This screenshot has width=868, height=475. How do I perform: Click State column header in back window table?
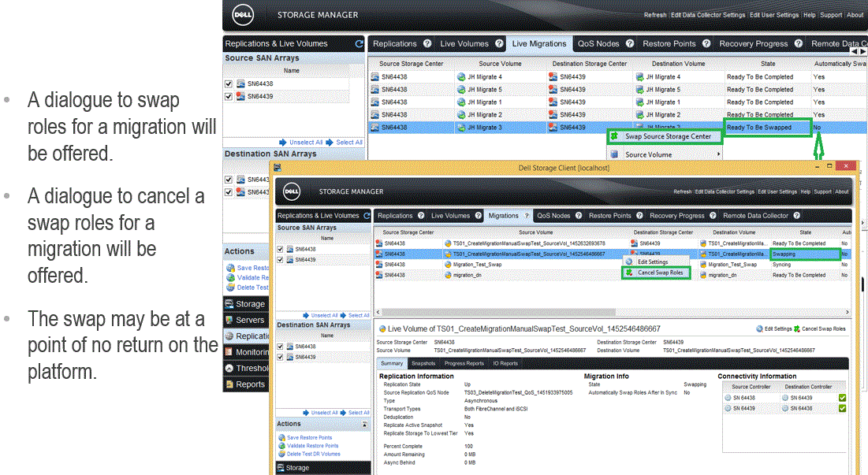coord(768,64)
